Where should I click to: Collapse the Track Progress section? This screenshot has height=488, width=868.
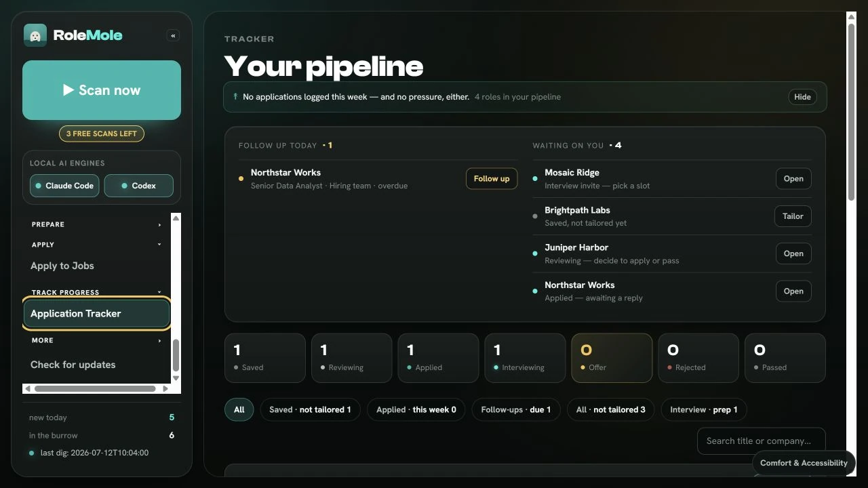pyautogui.click(x=96, y=292)
